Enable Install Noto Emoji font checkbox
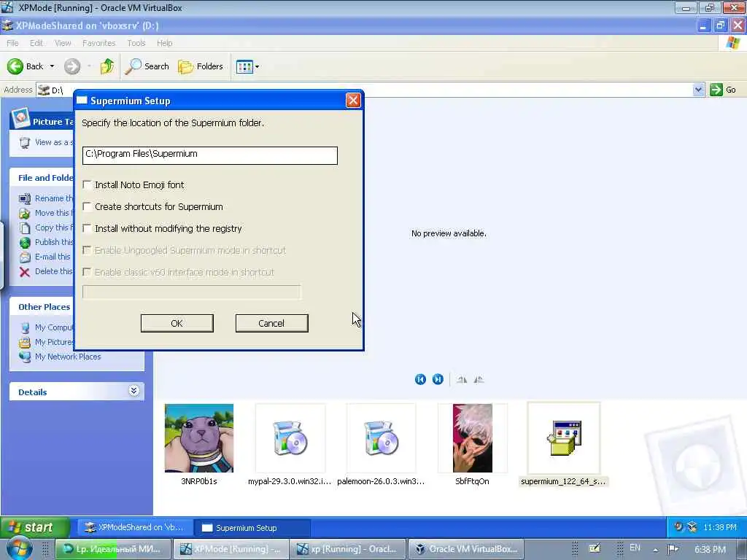 pos(87,184)
